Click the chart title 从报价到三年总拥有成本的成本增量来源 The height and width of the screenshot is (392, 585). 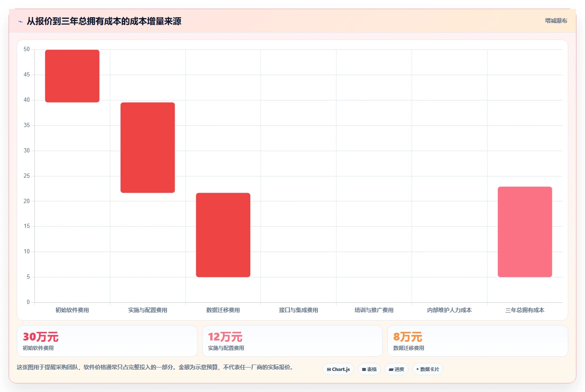tap(104, 21)
